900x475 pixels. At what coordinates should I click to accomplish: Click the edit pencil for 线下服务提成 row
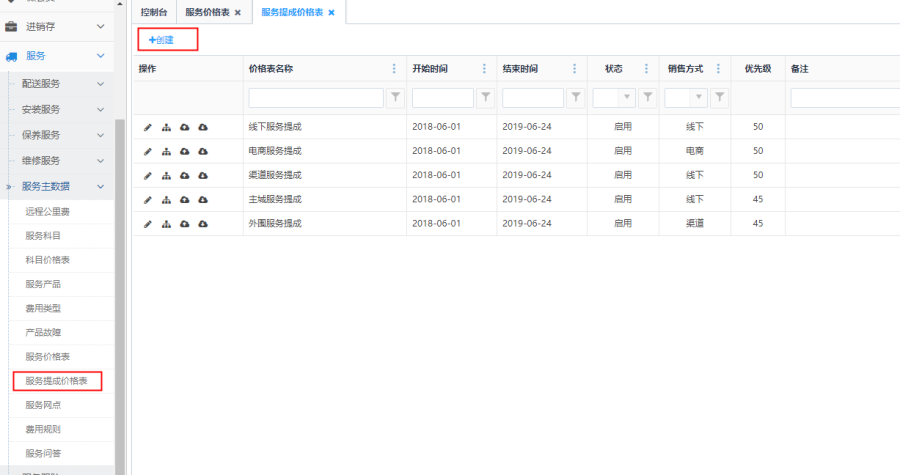click(148, 127)
